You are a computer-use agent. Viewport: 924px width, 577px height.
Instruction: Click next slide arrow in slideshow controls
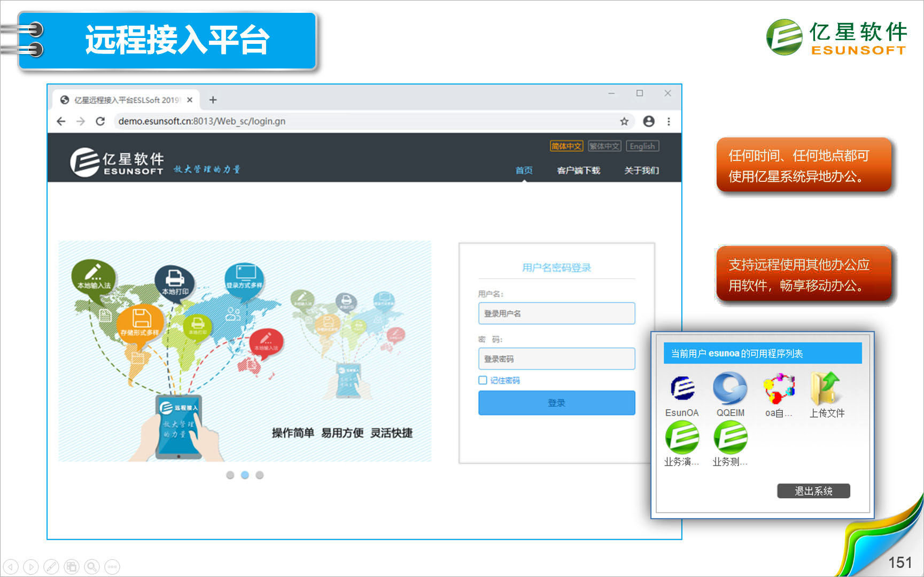pyautogui.click(x=31, y=566)
